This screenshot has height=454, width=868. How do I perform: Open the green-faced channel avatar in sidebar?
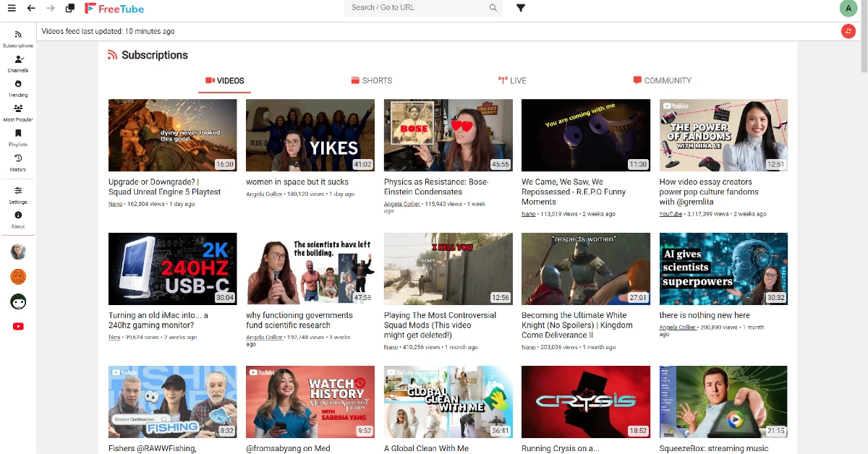pyautogui.click(x=18, y=301)
